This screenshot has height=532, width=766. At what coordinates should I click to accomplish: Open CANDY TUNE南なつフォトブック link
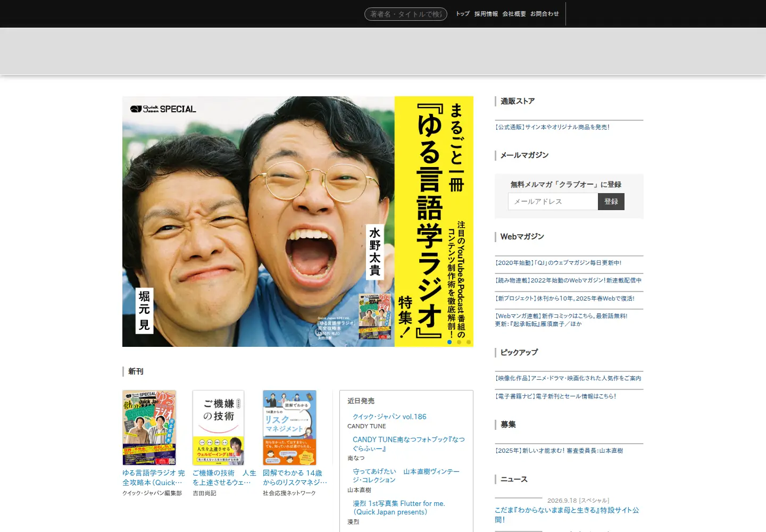[x=409, y=444]
